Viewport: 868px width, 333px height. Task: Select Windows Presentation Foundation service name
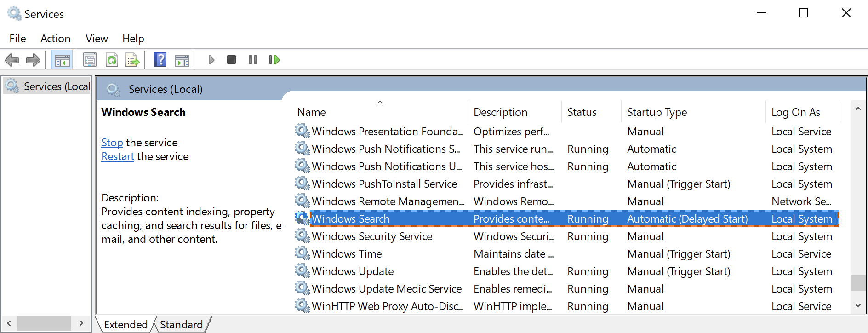[388, 132]
